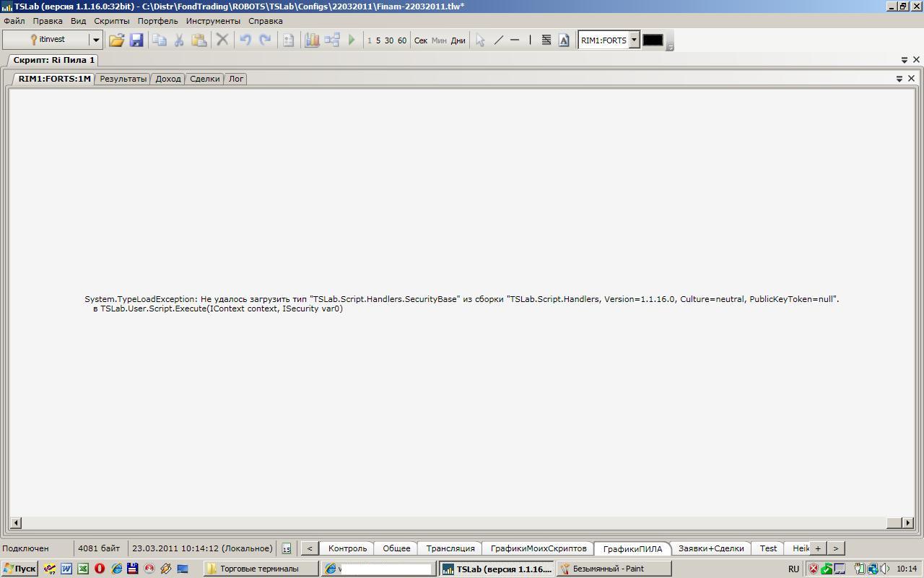Click the Cut scissors icon
The width and height of the screenshot is (924, 578).
179,40
